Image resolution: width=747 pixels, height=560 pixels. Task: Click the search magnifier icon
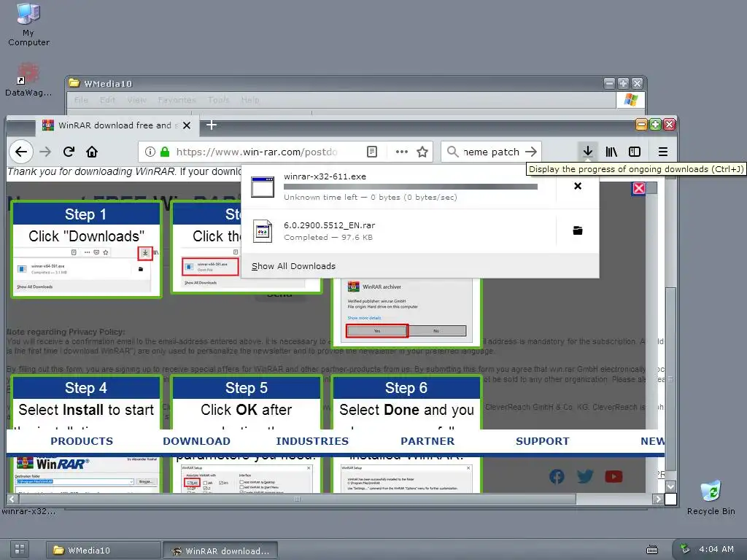click(452, 152)
